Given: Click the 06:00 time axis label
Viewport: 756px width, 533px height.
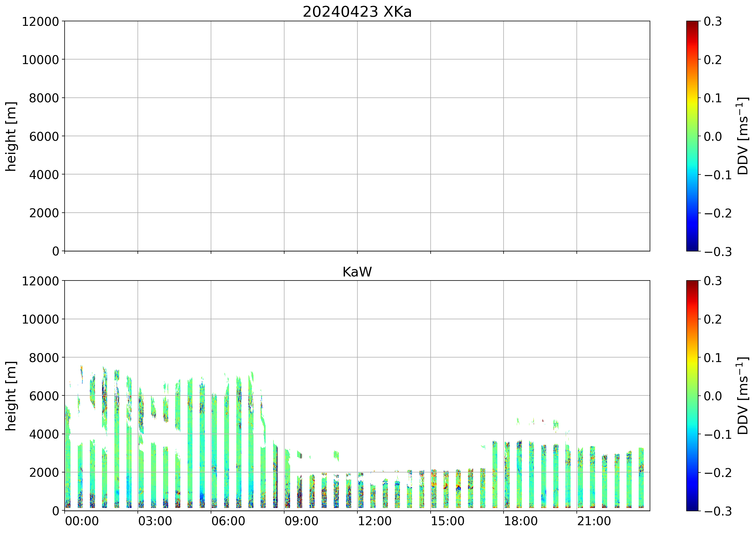Looking at the screenshot, I should pos(228,521).
